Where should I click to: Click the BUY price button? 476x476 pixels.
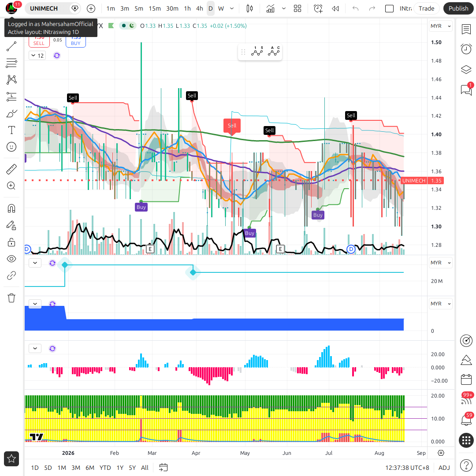point(76,41)
